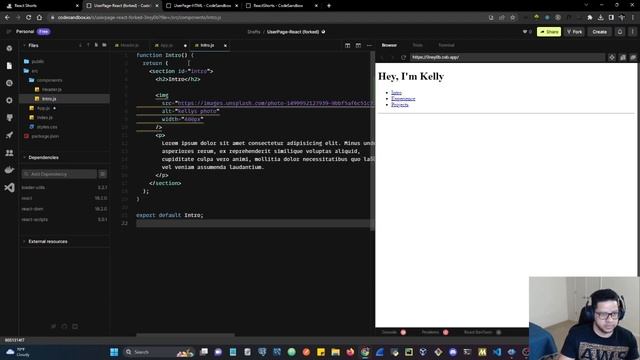The height and width of the screenshot is (360, 640).
Task: Follow the Intro link in preview
Action: click(396, 93)
